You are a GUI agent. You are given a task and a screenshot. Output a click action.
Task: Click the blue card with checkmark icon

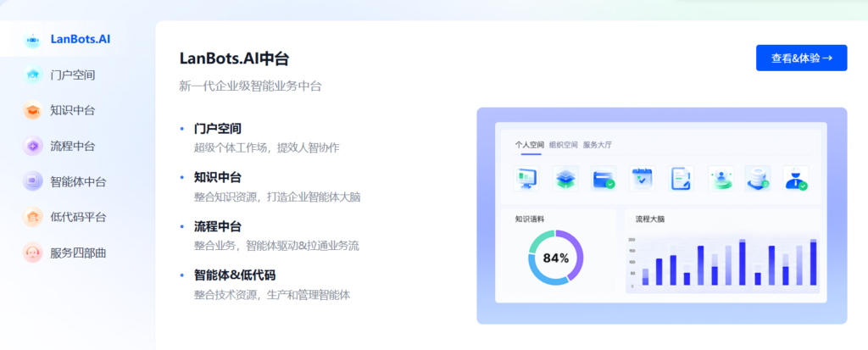[x=604, y=179]
